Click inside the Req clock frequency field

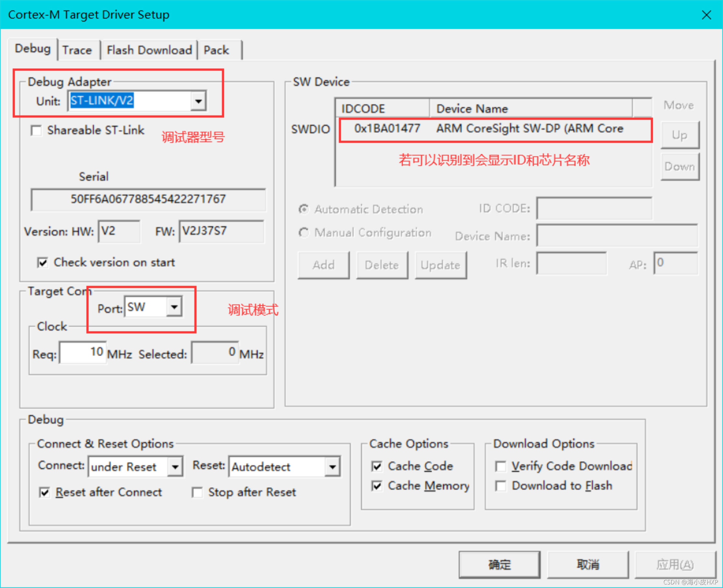(82, 352)
